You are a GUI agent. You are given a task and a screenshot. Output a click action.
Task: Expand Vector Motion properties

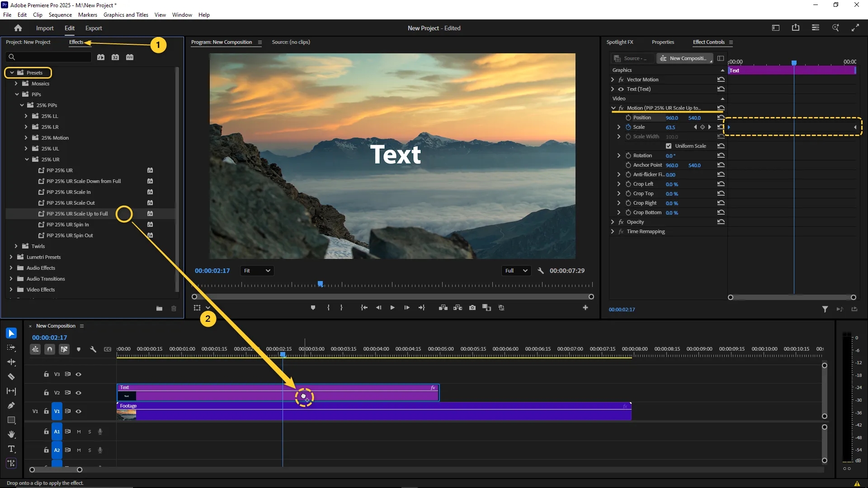click(x=613, y=80)
